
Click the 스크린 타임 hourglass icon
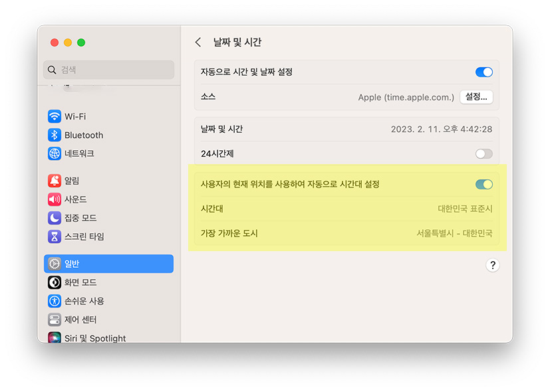click(53, 237)
